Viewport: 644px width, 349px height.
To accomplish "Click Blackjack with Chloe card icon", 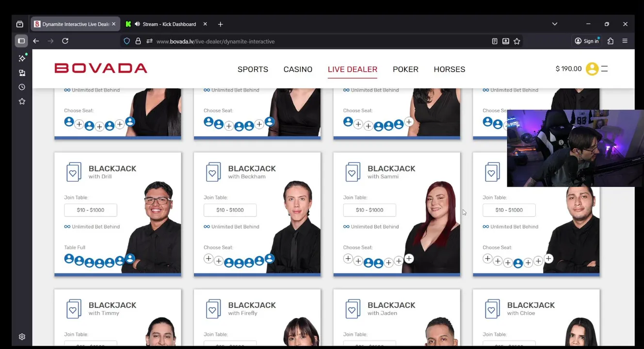I will click(x=492, y=309).
